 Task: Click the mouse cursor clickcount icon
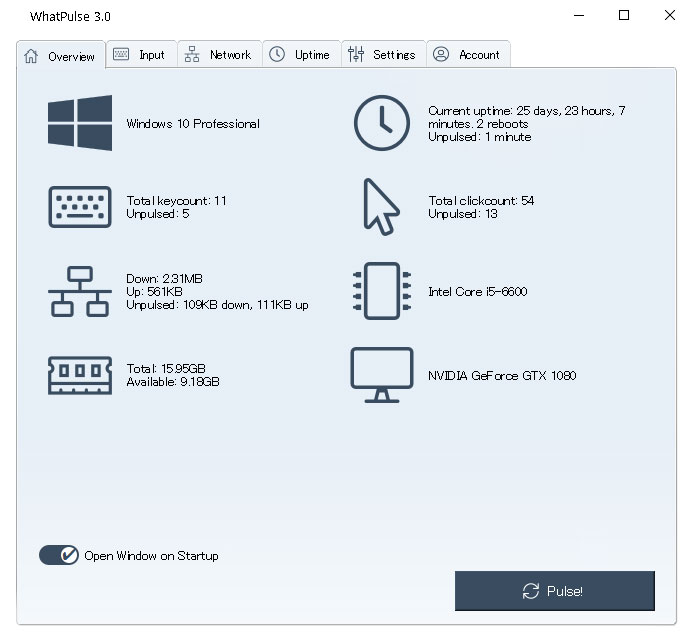[x=381, y=207]
